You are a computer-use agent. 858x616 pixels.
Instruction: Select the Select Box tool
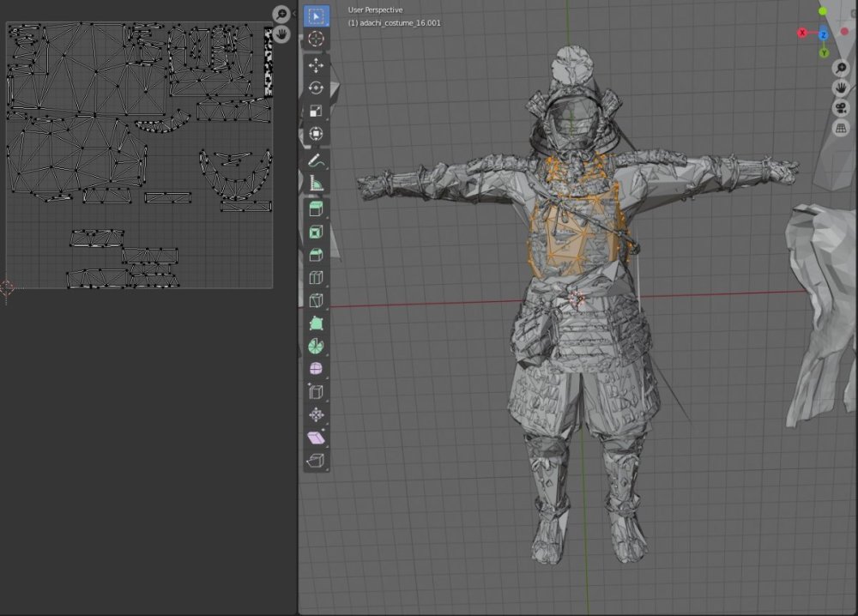pos(316,16)
